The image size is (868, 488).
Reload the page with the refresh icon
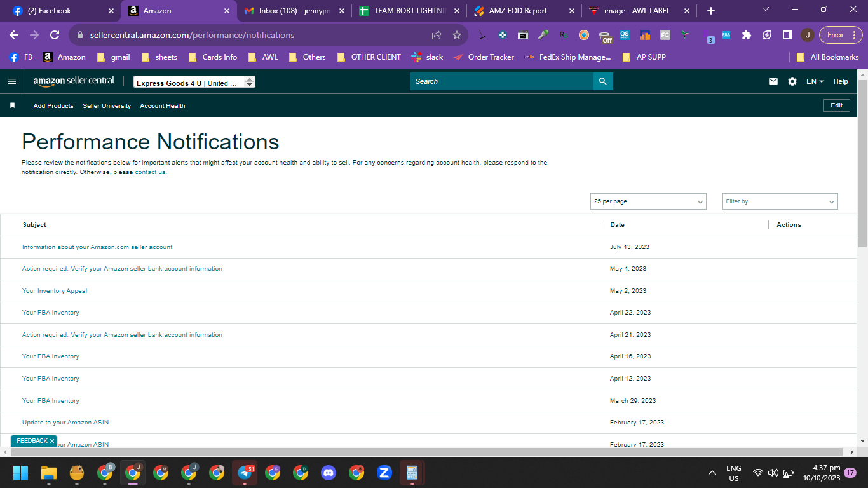coord(55,35)
